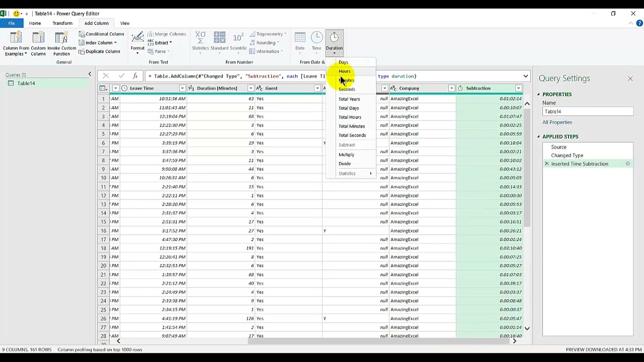This screenshot has width=644, height=362.
Task: Add a Conditional Column
Action: (102, 34)
